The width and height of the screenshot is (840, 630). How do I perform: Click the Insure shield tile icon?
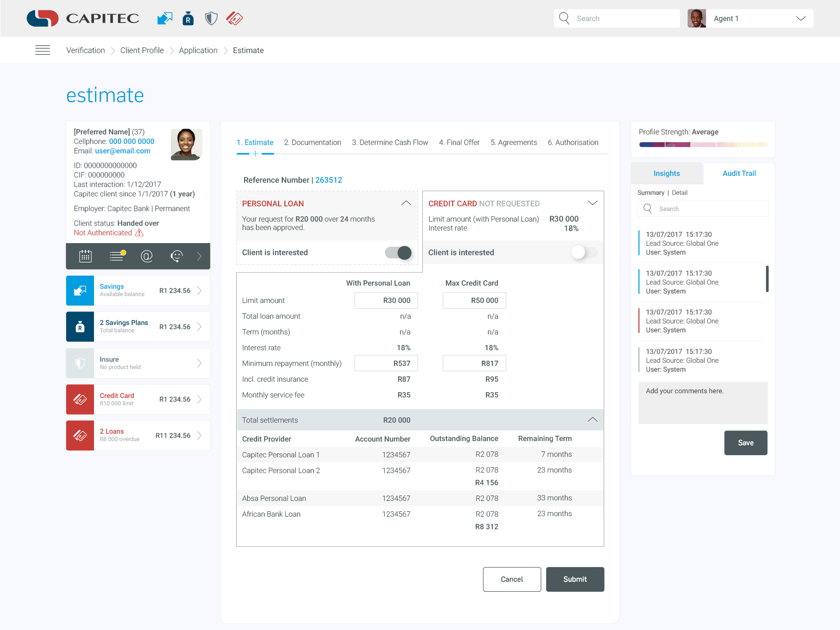[80, 363]
